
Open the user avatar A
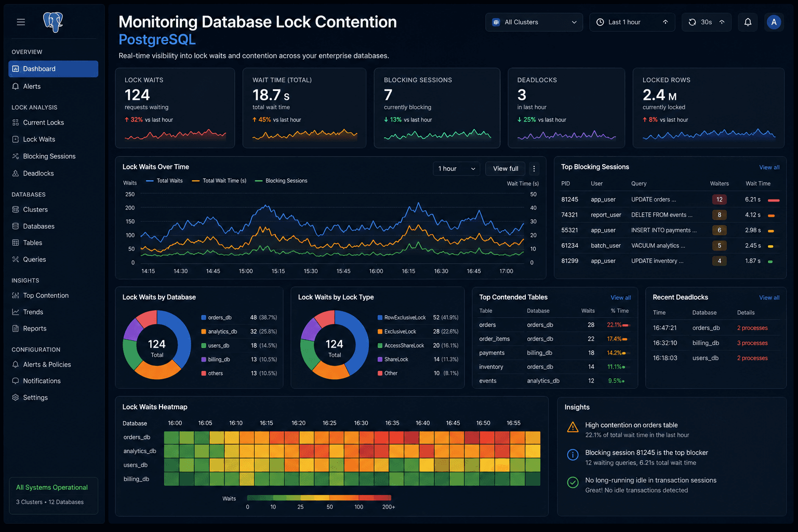pos(774,22)
